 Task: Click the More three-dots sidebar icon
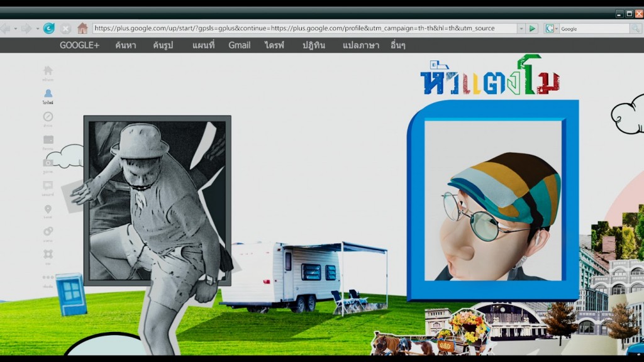point(48,277)
